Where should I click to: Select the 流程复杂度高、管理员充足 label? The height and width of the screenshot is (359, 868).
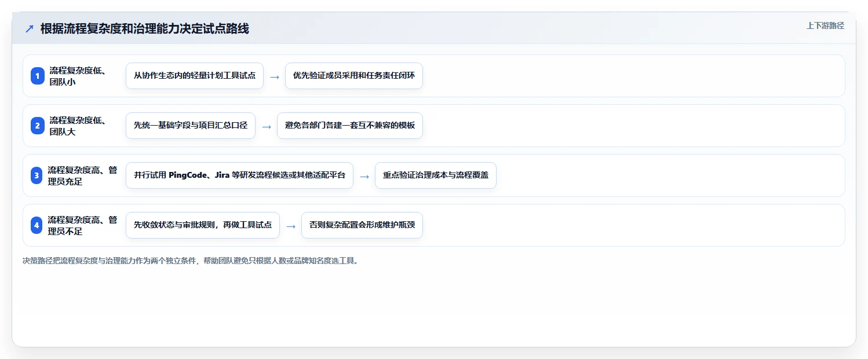(x=82, y=175)
